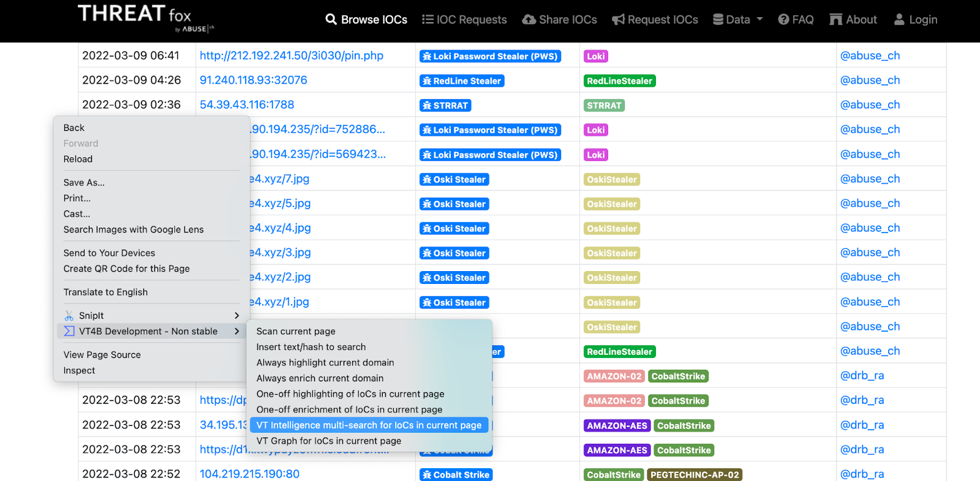The height and width of the screenshot is (481, 980).
Task: Click the SnipIt scissors icon in context menu
Action: [69, 316]
